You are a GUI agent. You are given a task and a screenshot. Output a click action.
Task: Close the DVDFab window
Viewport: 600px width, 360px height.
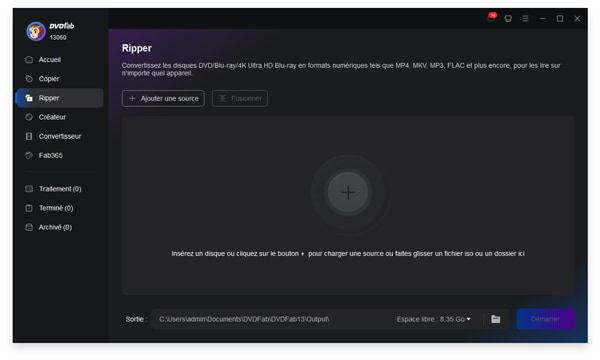pyautogui.click(x=577, y=18)
